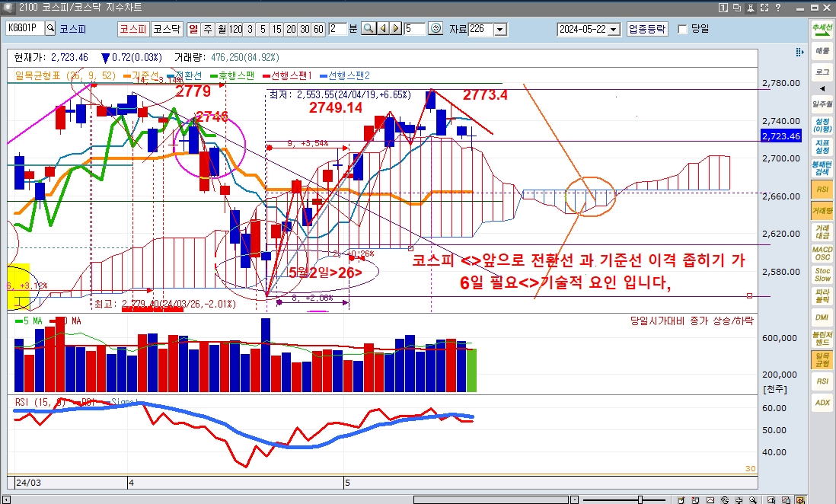This screenshot has height=504, width=836.
Task: Adjust the bottom zoom slider handle
Action: tap(640, 499)
